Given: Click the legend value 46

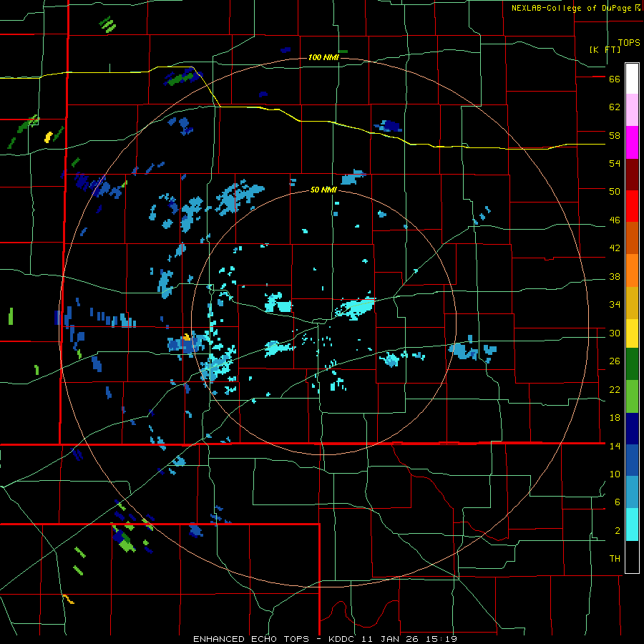Looking at the screenshot, I should click(x=615, y=220).
